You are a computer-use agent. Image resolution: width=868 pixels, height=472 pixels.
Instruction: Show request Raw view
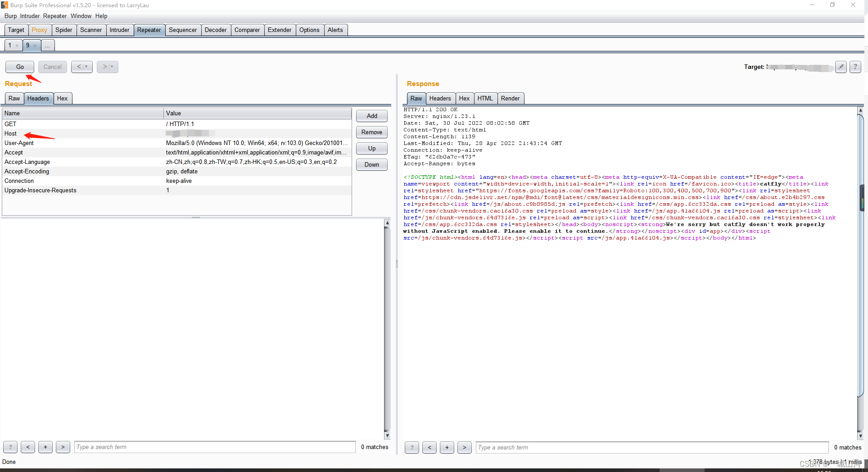14,98
